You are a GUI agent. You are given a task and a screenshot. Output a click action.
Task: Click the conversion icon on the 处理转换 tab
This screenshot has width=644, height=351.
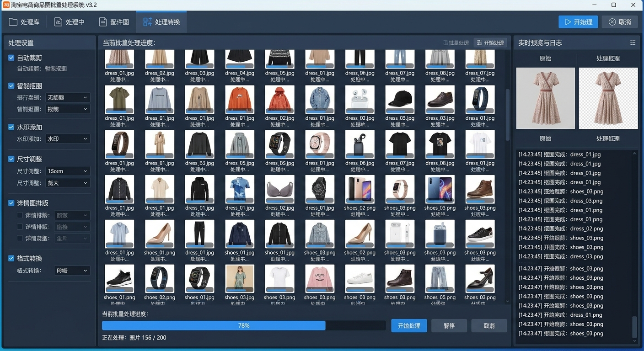tap(147, 22)
